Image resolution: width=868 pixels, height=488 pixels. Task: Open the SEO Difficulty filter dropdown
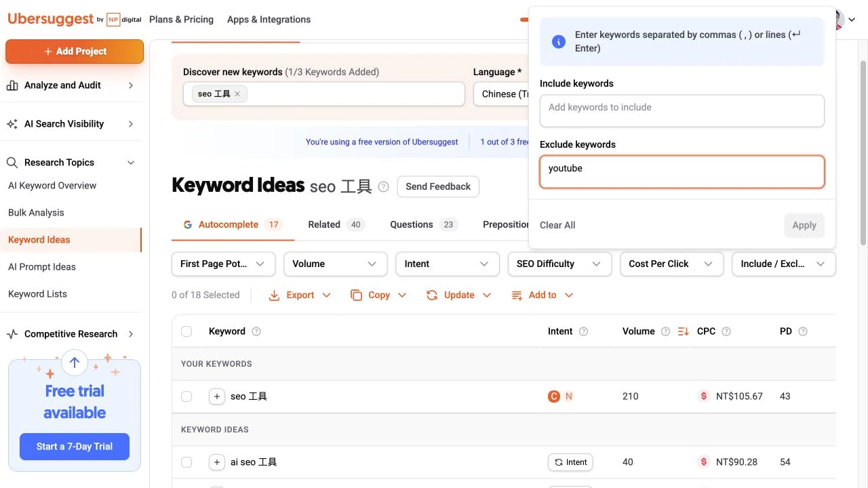pos(559,264)
